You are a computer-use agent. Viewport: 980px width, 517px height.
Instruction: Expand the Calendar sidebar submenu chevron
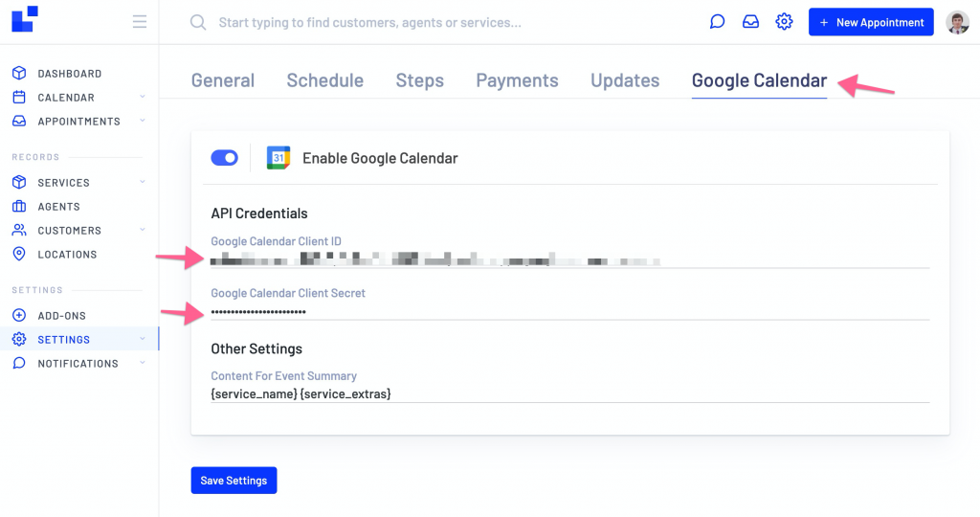[x=143, y=97]
